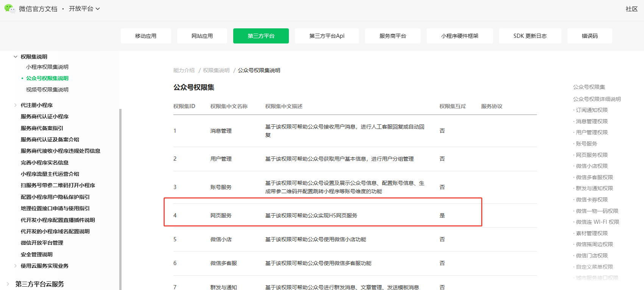Jump to 微信门店权限 anchor
Viewport: 644px width, 290px height.
pyautogui.click(x=592, y=256)
